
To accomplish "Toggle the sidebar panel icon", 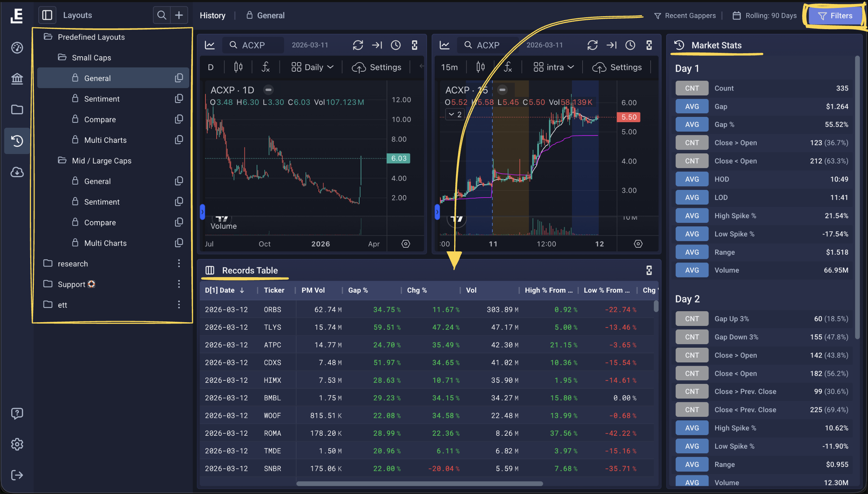I will tap(47, 15).
